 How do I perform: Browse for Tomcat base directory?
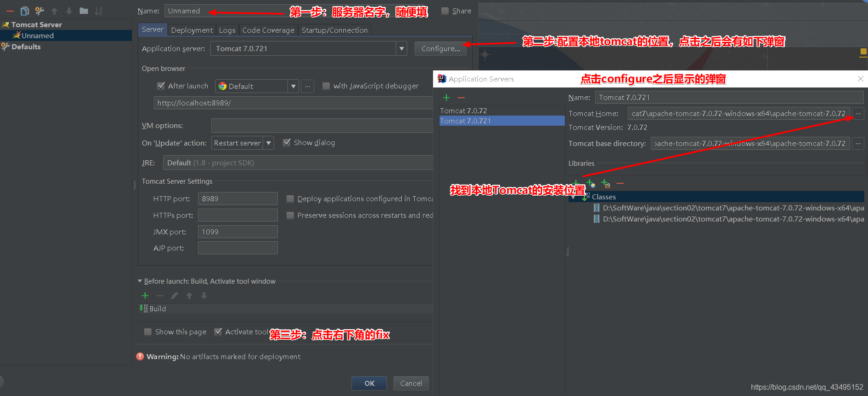(x=858, y=143)
